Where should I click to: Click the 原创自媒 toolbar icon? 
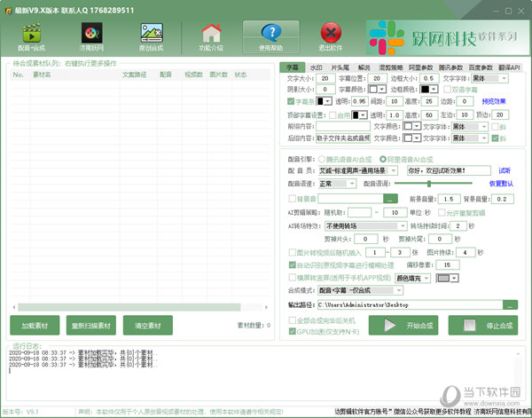tap(150, 35)
